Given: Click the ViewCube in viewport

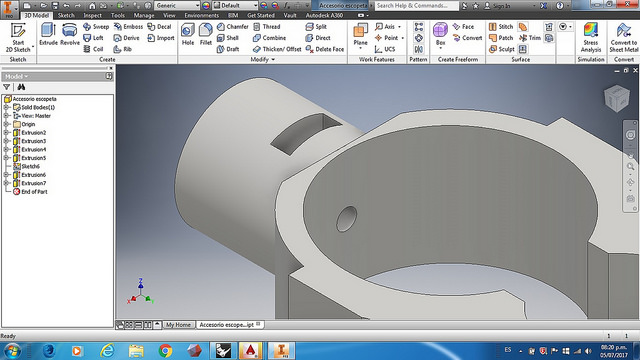Looking at the screenshot, I should pos(617,98).
